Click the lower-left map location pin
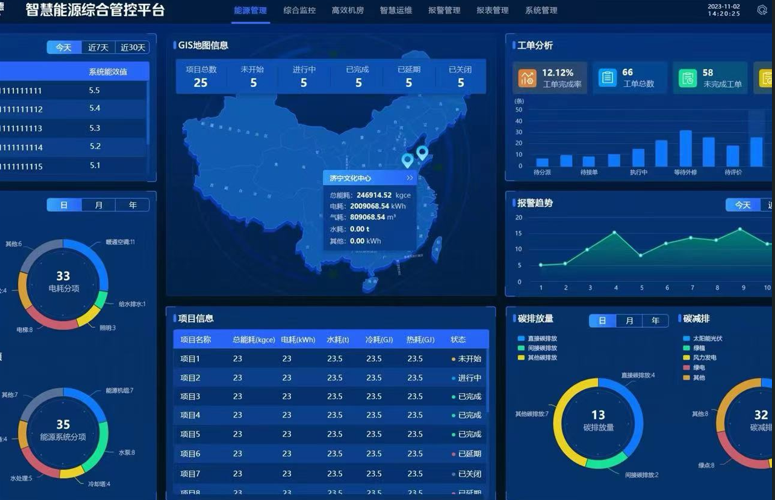775x500 pixels. point(407,161)
